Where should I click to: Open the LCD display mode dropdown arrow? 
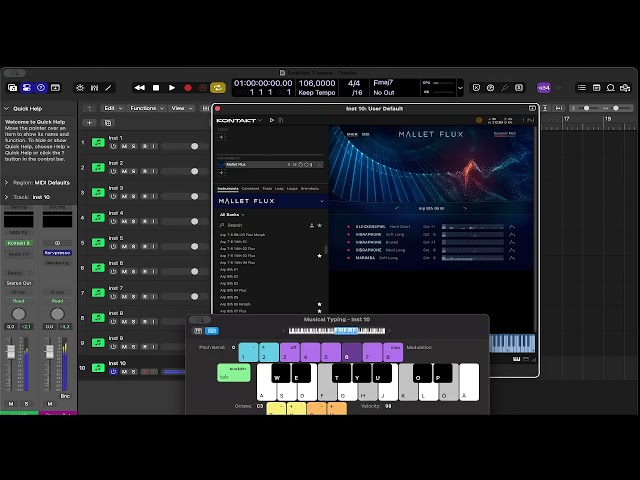[x=460, y=88]
